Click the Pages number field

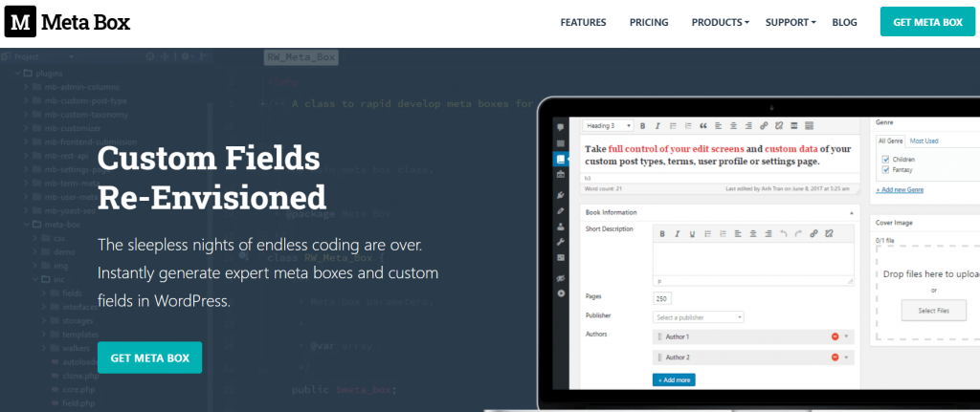click(662, 298)
